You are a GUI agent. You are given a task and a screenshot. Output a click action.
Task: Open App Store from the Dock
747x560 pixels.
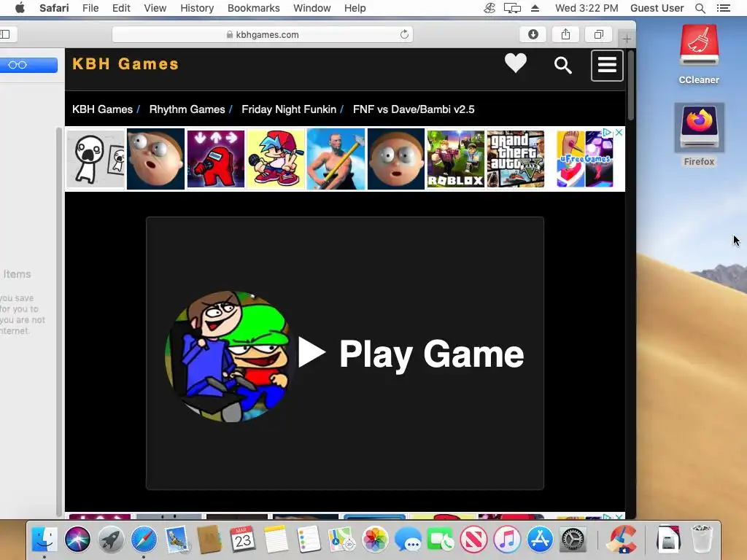[540, 540]
